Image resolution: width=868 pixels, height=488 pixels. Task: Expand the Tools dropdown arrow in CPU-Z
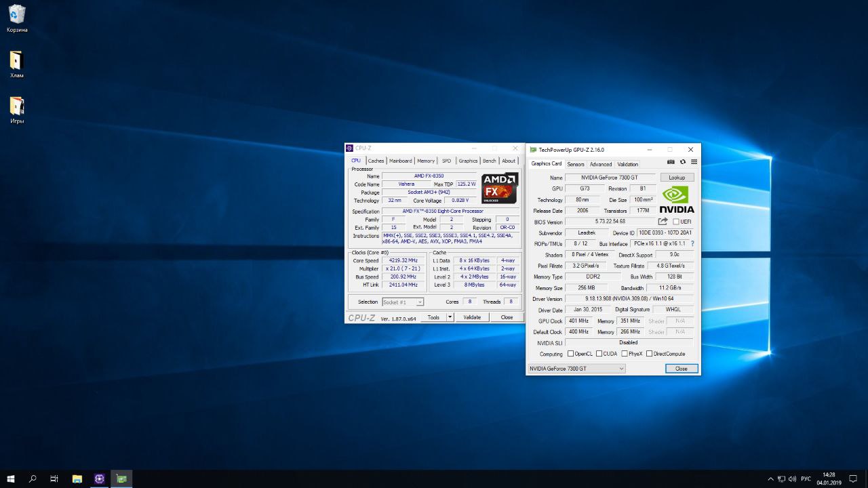pos(450,317)
